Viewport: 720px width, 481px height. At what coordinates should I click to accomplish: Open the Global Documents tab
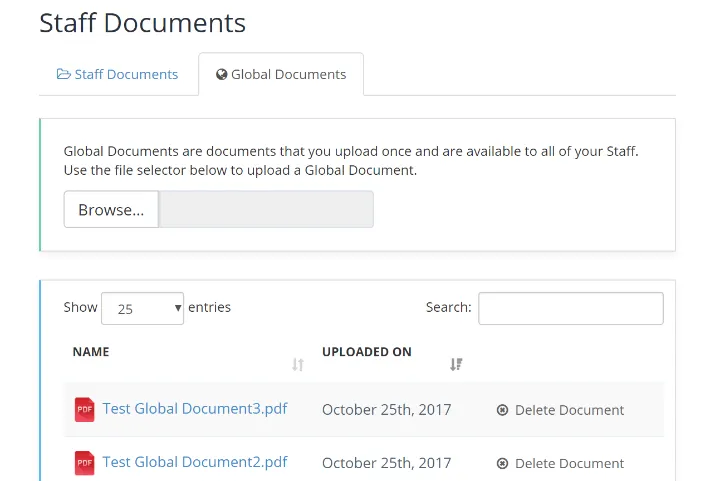coord(281,74)
